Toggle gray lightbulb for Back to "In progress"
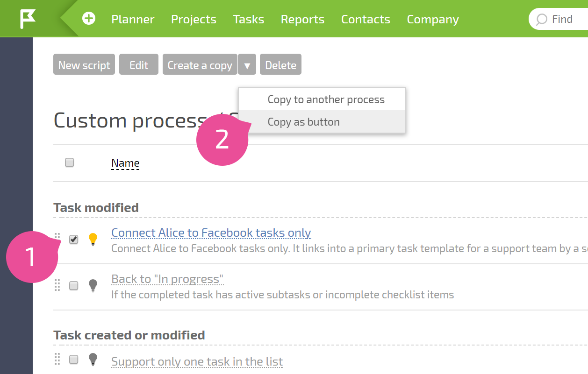The height and width of the screenshot is (374, 588). tap(93, 285)
